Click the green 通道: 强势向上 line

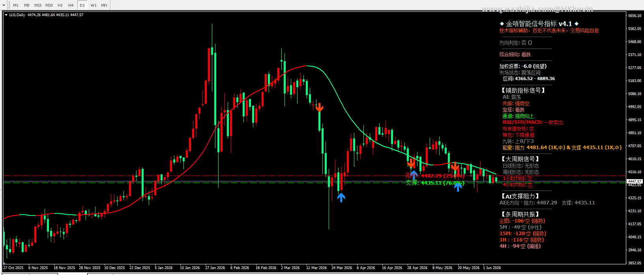click(518, 116)
